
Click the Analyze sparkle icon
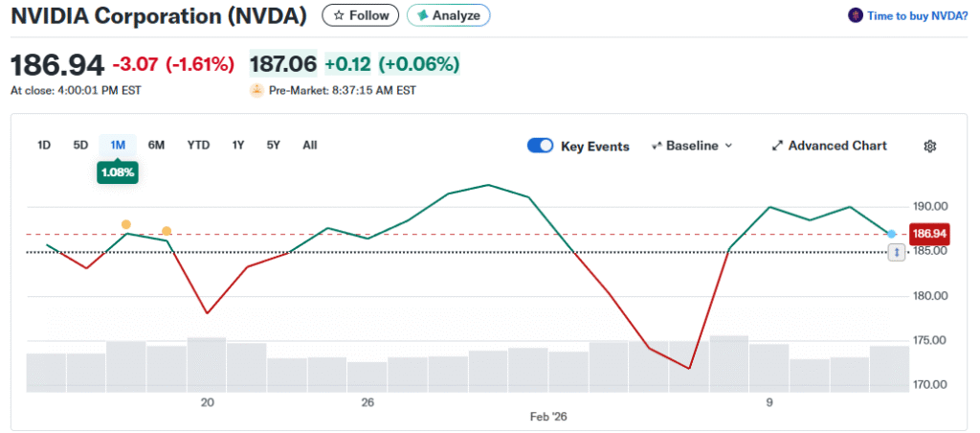click(422, 15)
